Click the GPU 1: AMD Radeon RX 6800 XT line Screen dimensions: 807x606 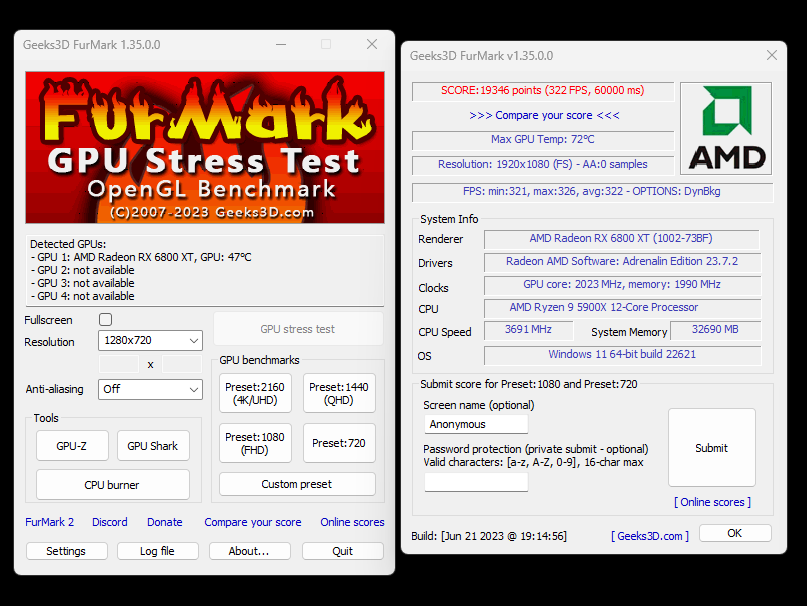point(141,257)
